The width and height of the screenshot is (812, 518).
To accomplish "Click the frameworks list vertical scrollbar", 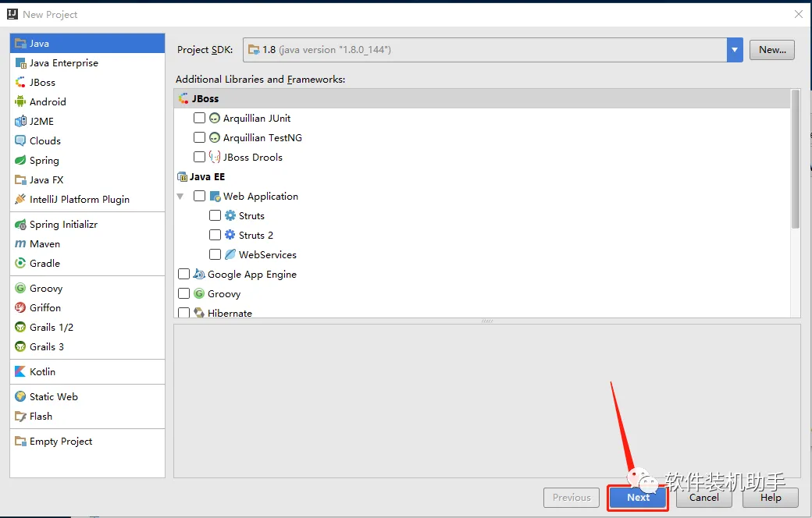I will 796,159.
